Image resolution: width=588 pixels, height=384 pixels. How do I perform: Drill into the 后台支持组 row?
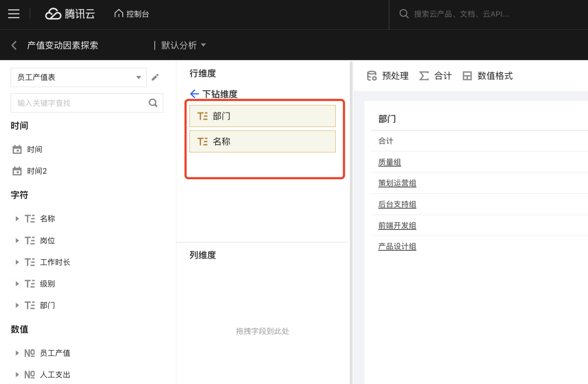click(397, 205)
